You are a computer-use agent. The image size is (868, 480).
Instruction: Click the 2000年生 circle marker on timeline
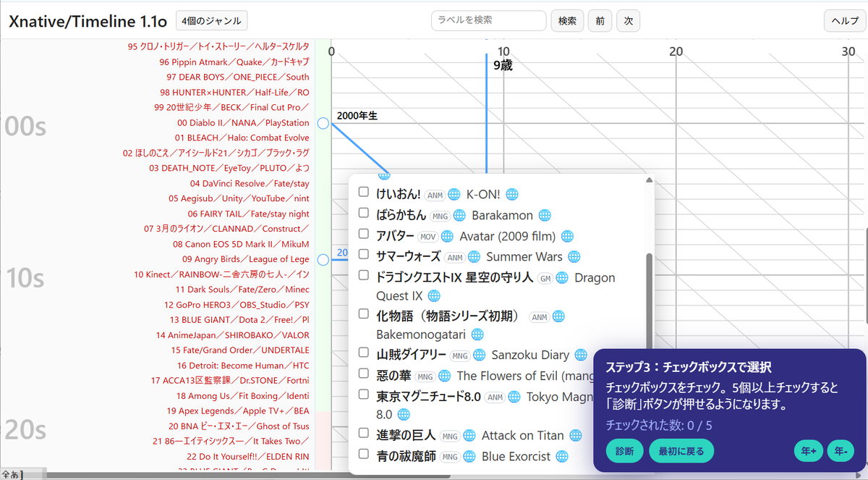[x=323, y=124]
